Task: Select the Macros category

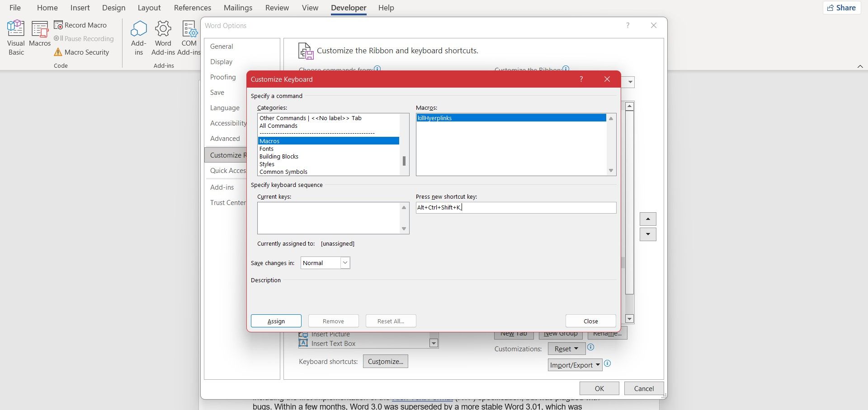Action: pos(329,141)
